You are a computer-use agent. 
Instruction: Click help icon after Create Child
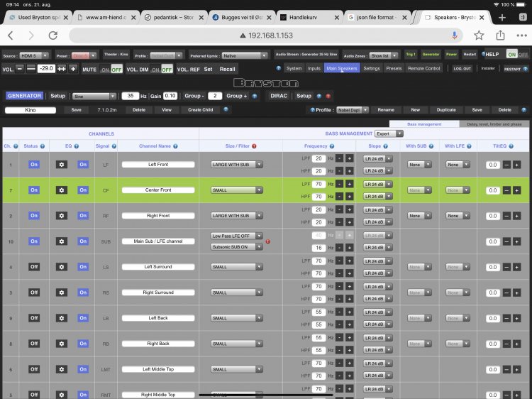(226, 109)
